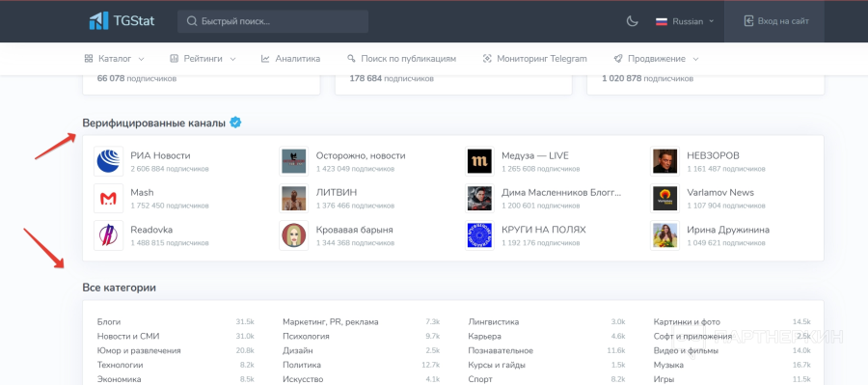
Task: Click the Поиск по публикациям magnifier icon
Action: [x=351, y=58]
